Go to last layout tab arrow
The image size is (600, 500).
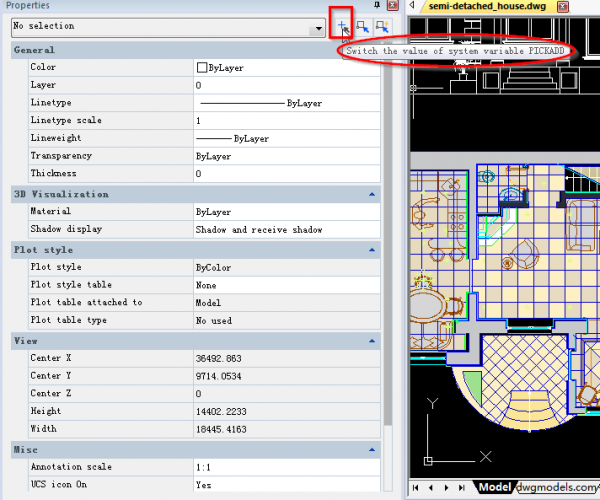(x=462, y=488)
